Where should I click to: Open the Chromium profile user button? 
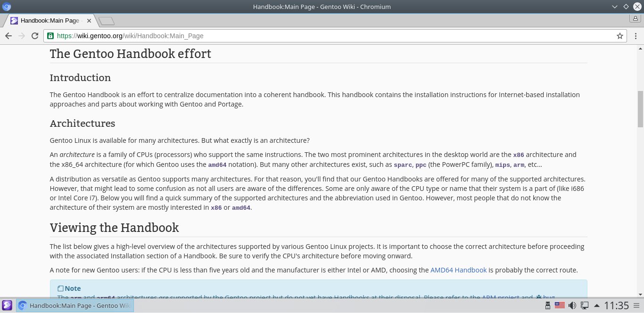point(635,19)
